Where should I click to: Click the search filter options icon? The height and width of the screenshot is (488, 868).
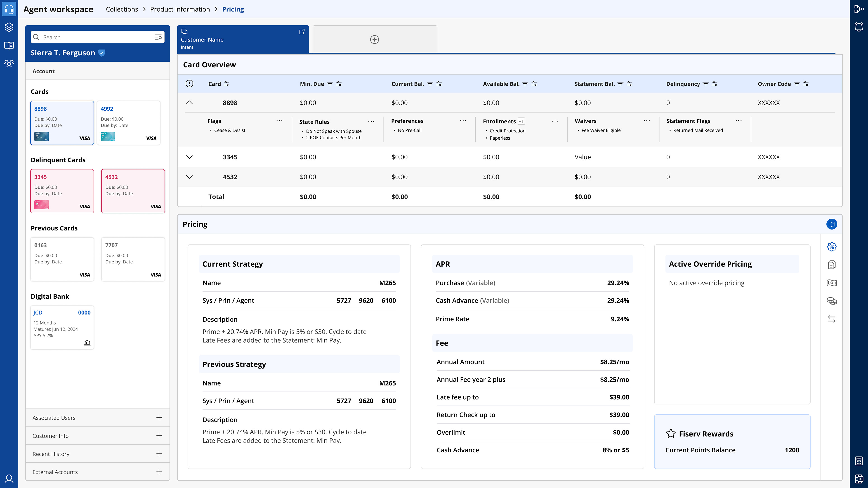(158, 37)
